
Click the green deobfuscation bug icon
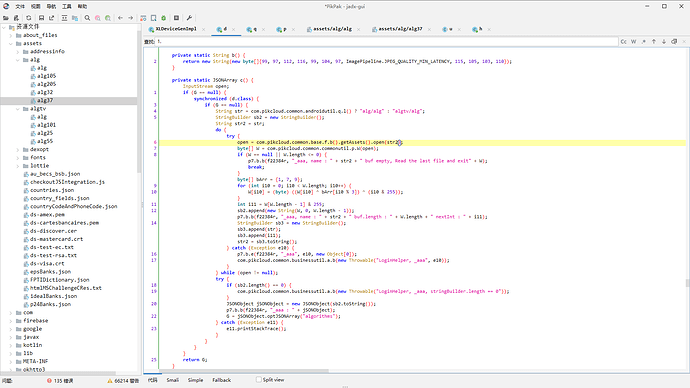click(x=164, y=18)
